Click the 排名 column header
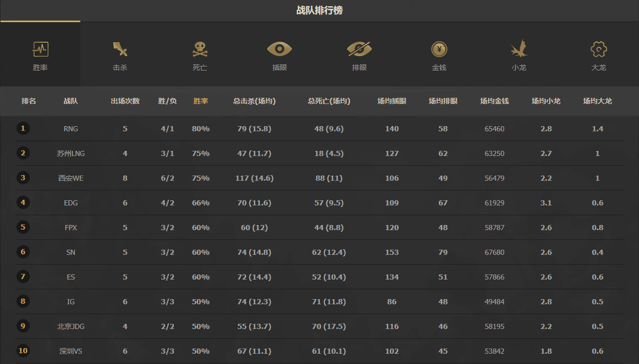 pyautogui.click(x=29, y=101)
